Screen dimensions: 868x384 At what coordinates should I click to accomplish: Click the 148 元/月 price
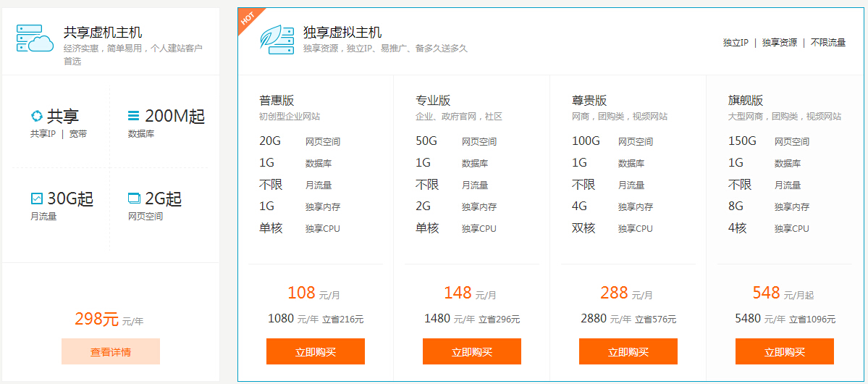470,293
